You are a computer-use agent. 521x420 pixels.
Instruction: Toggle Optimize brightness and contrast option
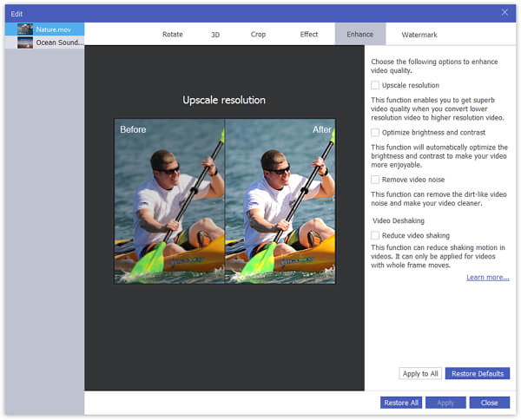coord(375,133)
